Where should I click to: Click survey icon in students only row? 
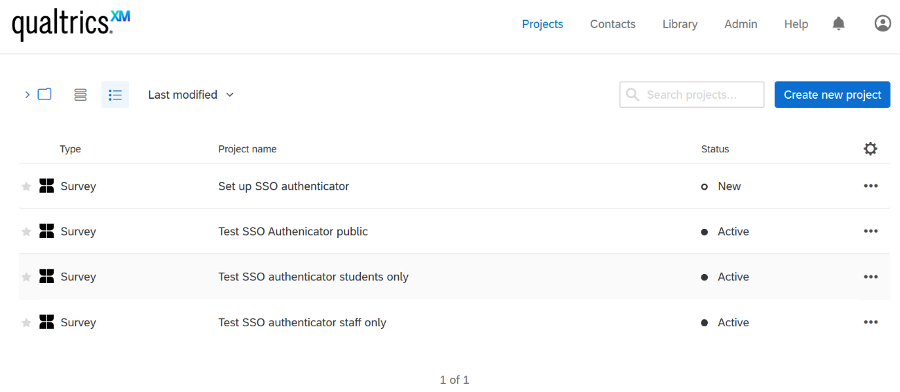[x=46, y=276]
